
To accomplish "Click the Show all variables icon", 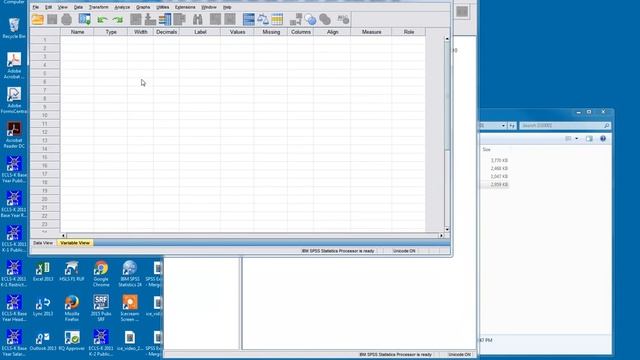I will pos(325,19).
